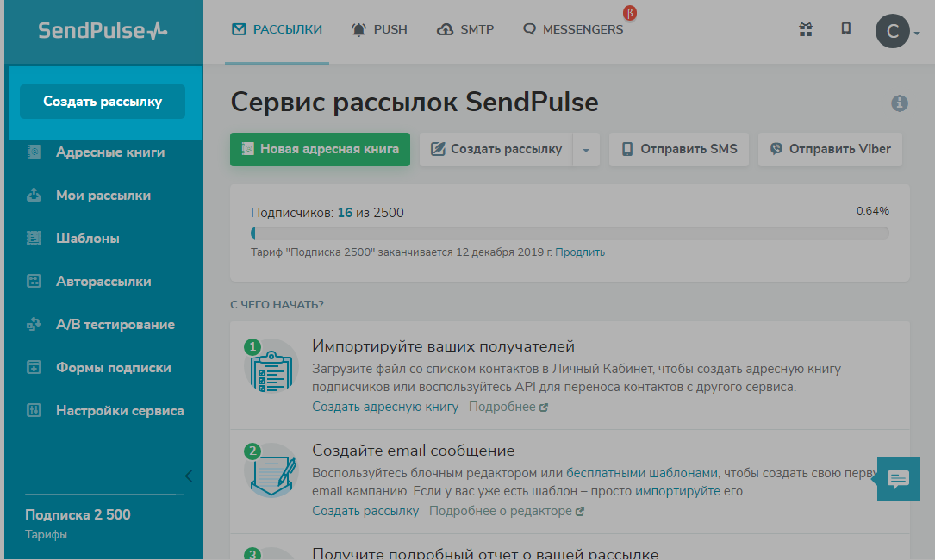Click the Создать адресную книгу link
Image resolution: width=935 pixels, height=560 pixels.
(x=385, y=407)
